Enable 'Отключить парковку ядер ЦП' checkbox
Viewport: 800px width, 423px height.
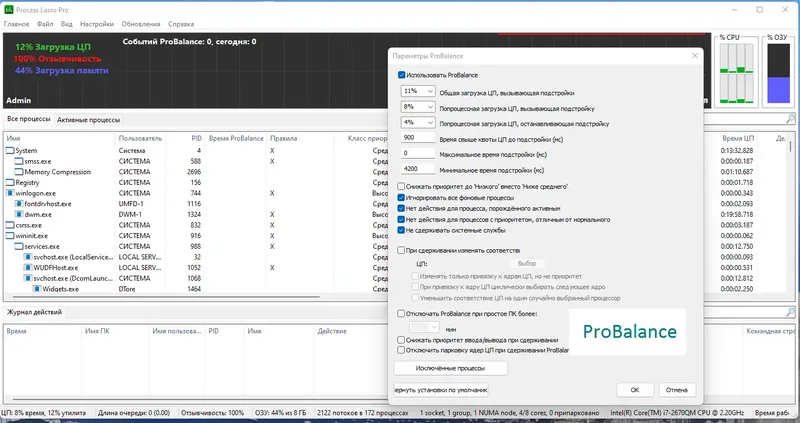point(402,350)
